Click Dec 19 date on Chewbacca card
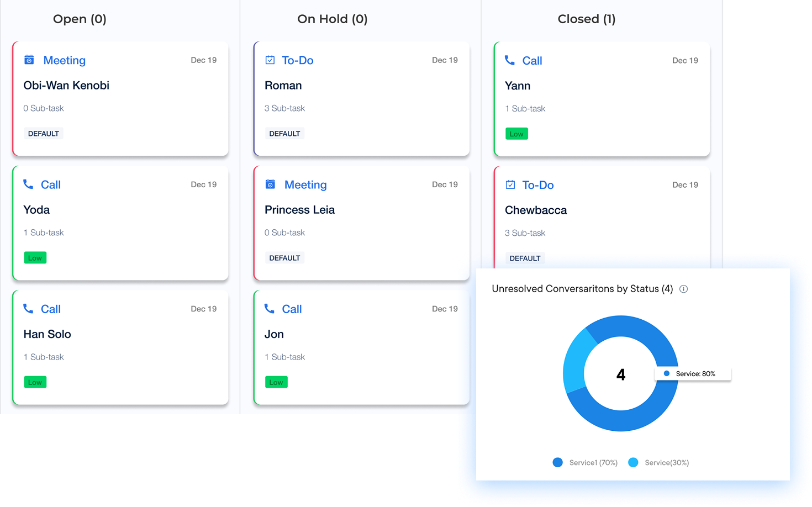The width and height of the screenshot is (812, 507). pyautogui.click(x=685, y=185)
